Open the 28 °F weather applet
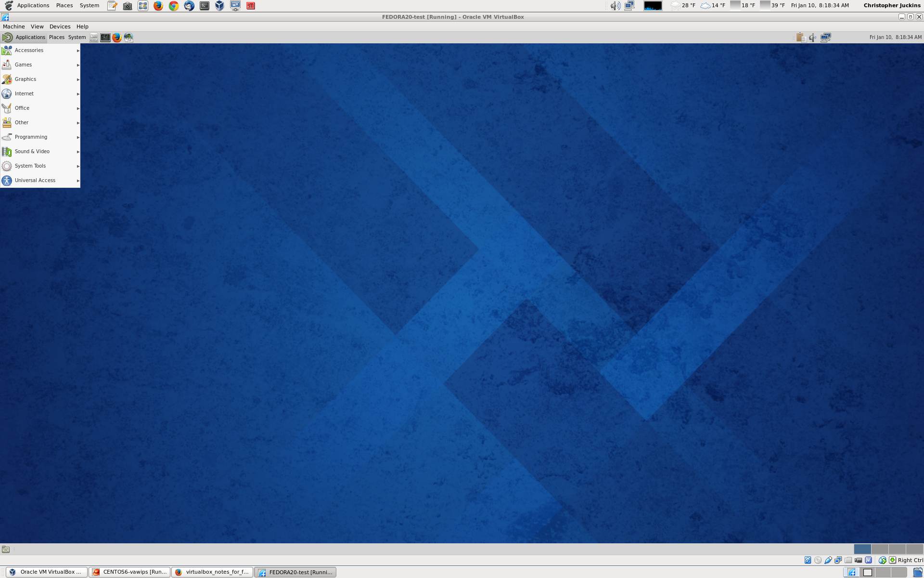 pyautogui.click(x=683, y=6)
